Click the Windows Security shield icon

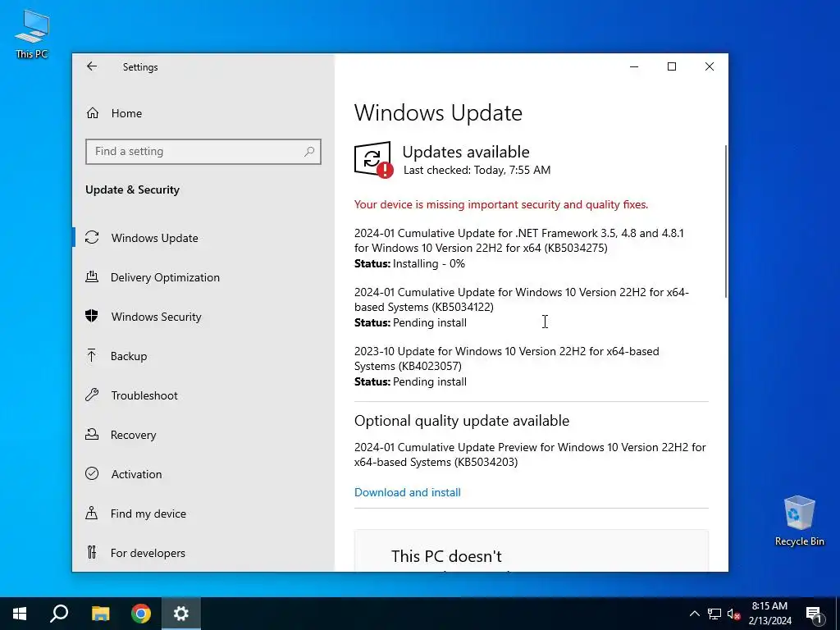(92, 316)
